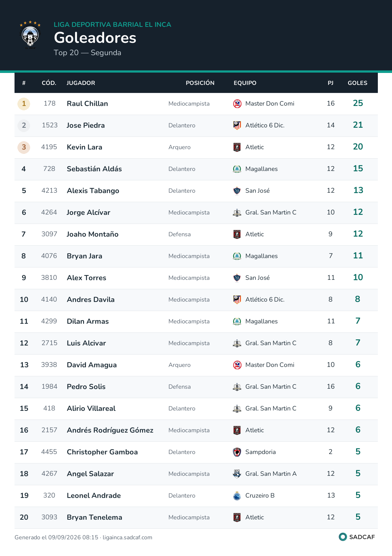Click Master Don Comi logo beside Raul Chillan

click(237, 104)
